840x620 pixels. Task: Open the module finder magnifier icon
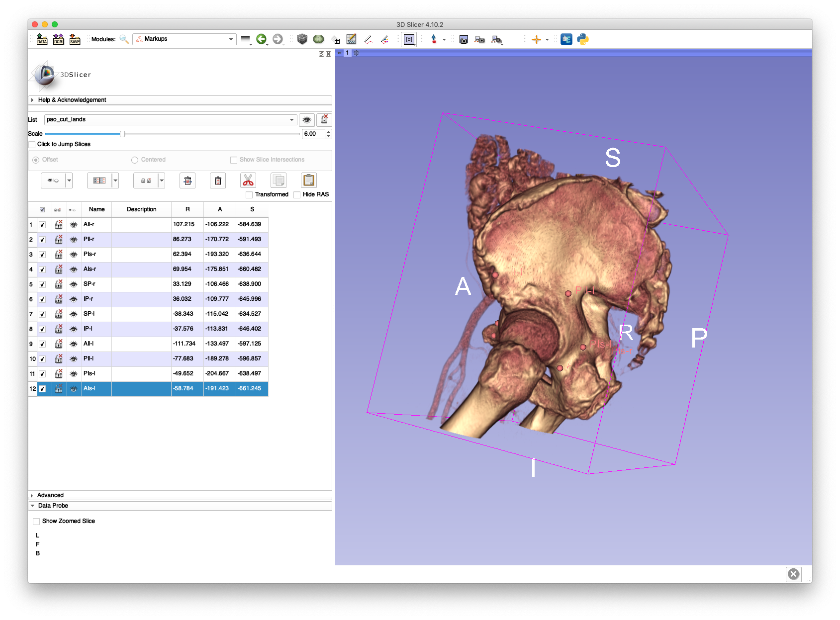point(124,39)
